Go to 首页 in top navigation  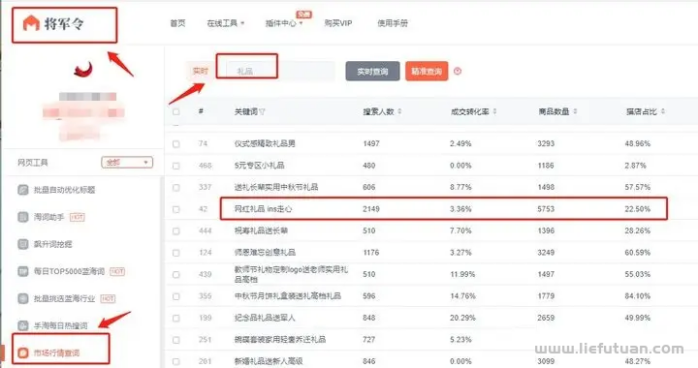(x=178, y=23)
